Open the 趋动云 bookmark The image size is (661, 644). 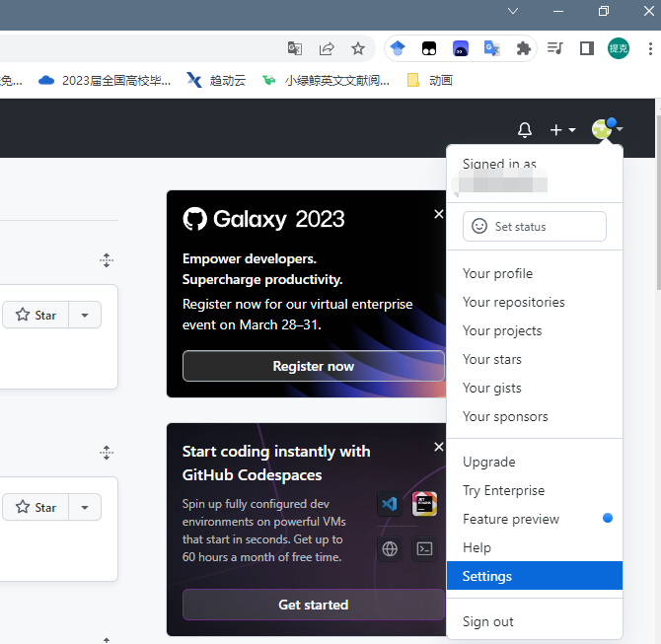pyautogui.click(x=216, y=80)
